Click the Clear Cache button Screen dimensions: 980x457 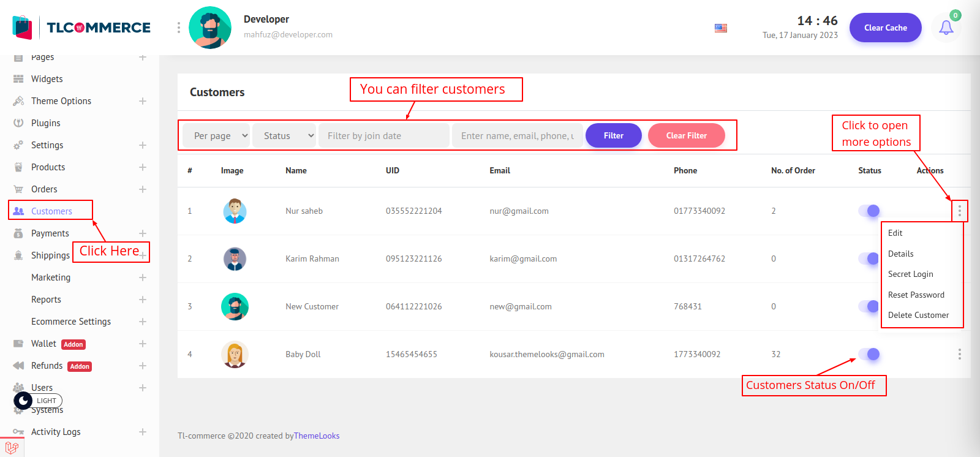point(885,28)
